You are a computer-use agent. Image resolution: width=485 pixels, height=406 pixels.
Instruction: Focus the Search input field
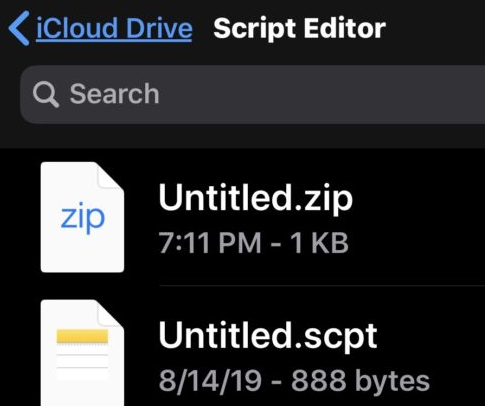(252, 95)
